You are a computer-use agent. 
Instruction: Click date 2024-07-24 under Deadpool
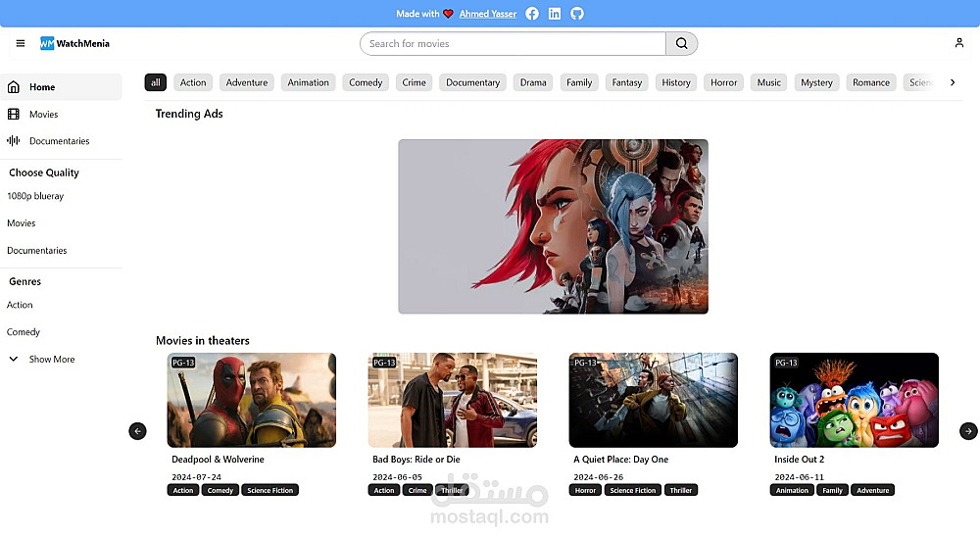click(196, 477)
